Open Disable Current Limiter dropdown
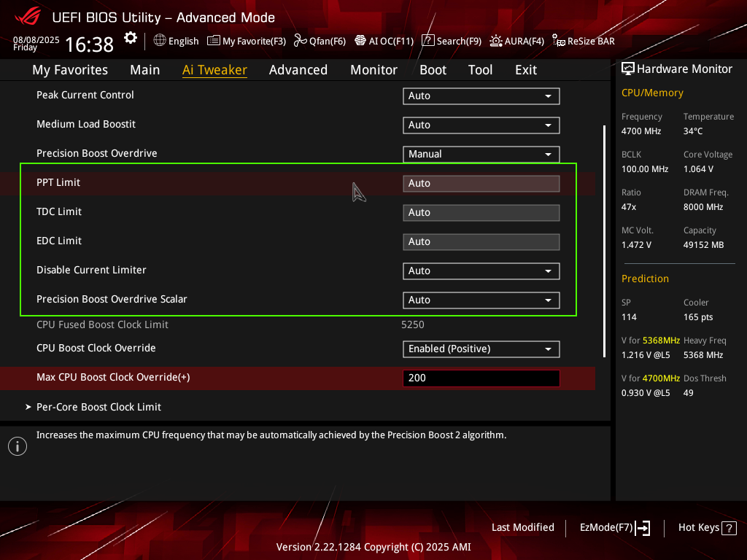Image resolution: width=747 pixels, height=560 pixels. [x=481, y=271]
